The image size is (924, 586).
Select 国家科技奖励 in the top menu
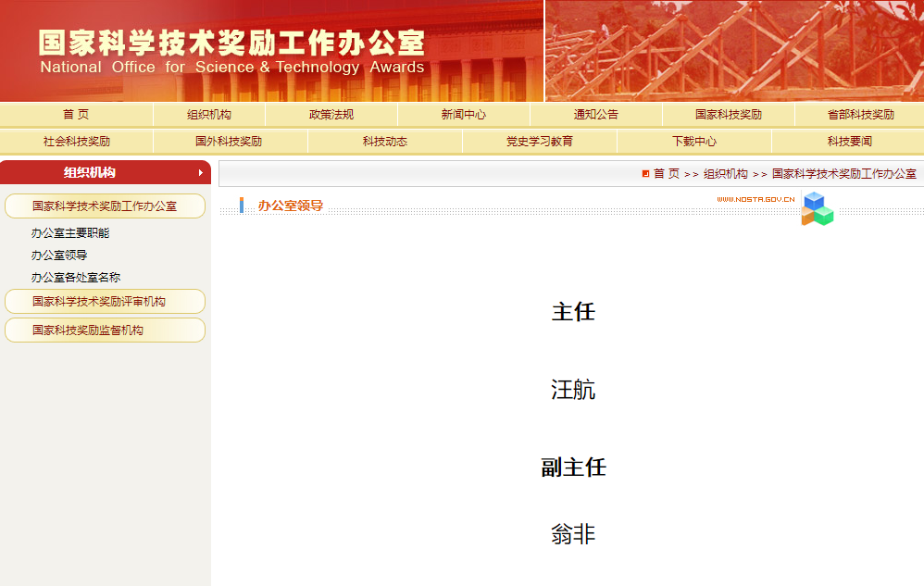click(729, 115)
